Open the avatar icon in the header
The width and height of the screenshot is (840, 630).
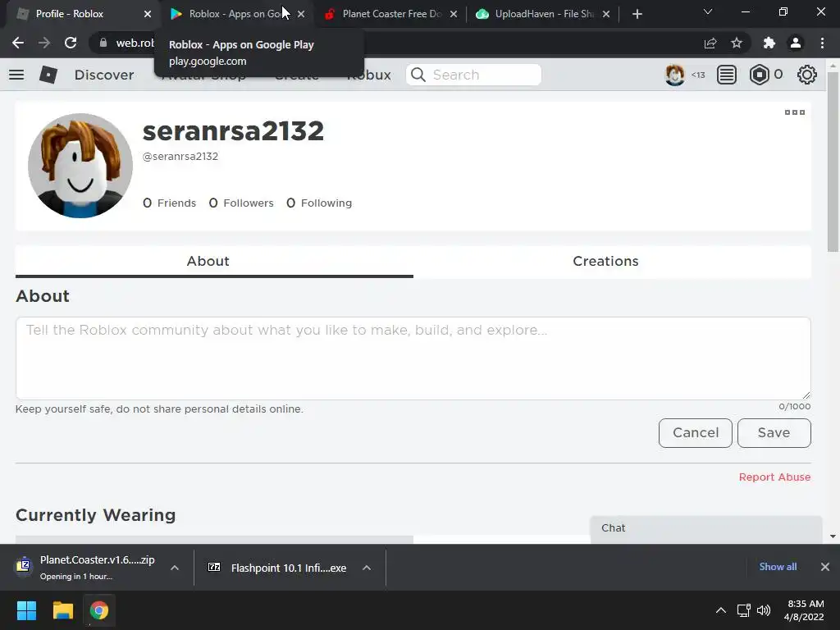click(674, 75)
